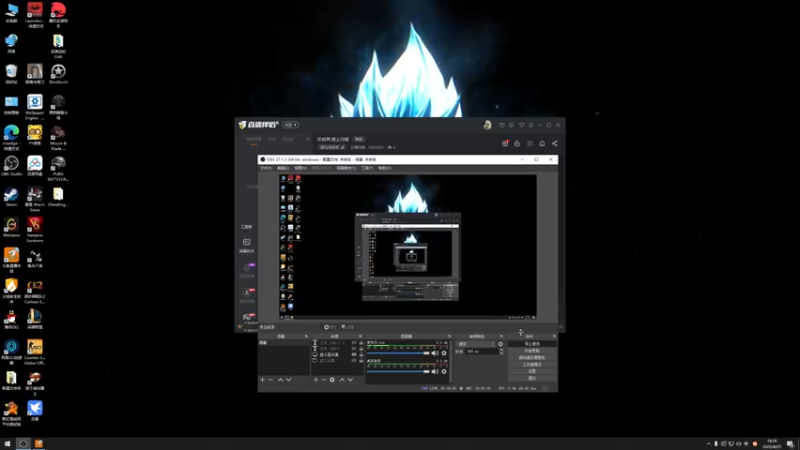Pop out the Scenes dock panel
800x450 pixels.
[x=306, y=336]
